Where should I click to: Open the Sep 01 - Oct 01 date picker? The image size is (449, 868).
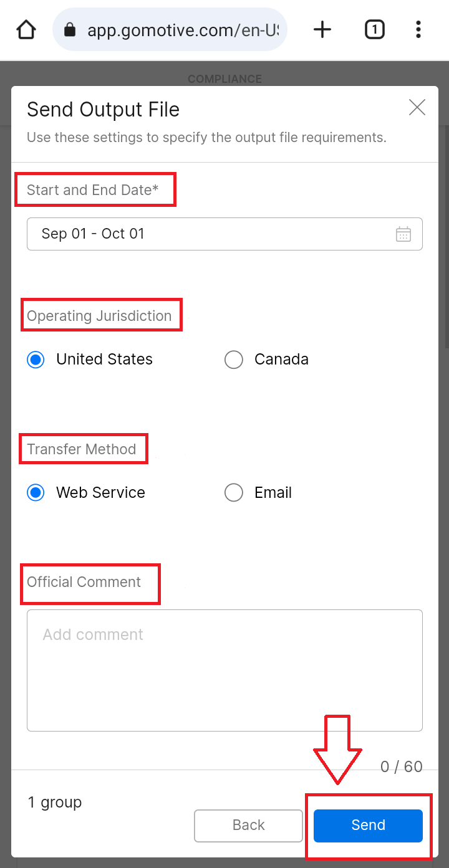(x=224, y=234)
